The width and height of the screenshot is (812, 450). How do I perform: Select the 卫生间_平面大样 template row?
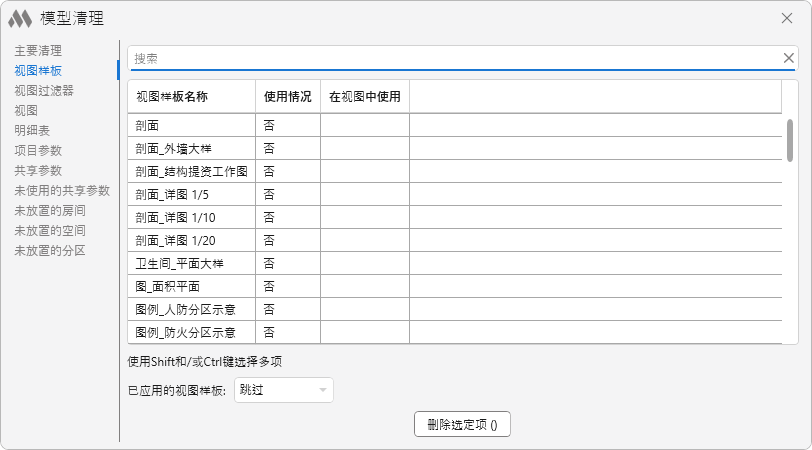tap(179, 263)
